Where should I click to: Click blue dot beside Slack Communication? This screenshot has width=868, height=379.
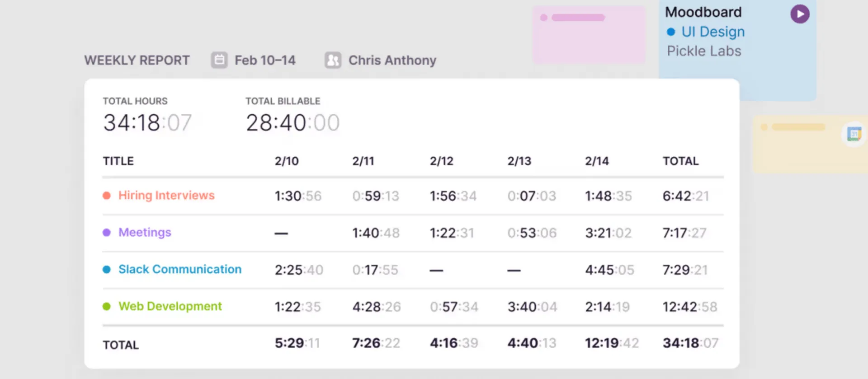point(107,270)
